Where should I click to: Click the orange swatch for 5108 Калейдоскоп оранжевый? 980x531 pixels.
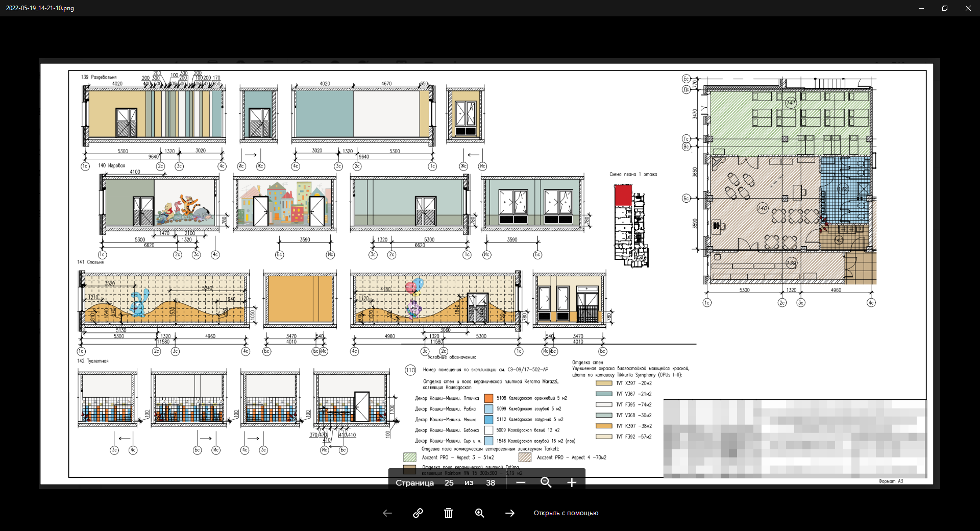click(x=488, y=398)
